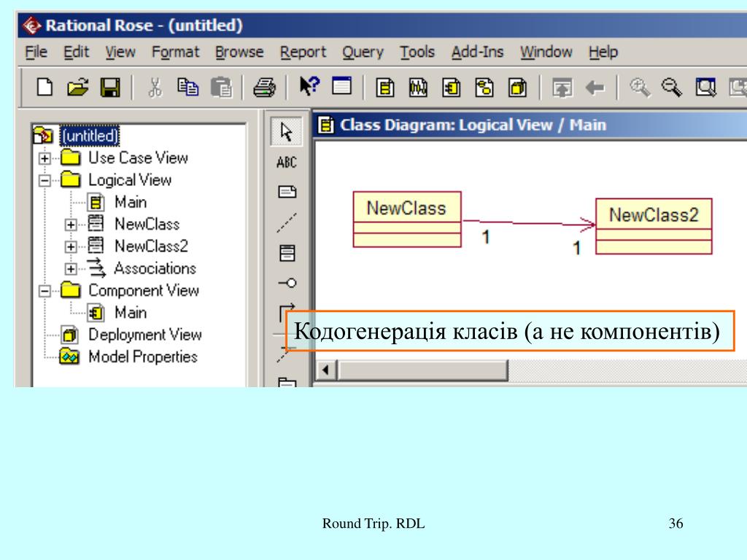Choose the ABC Text Box tool
Viewport: 747px width, 560px height.
(286, 163)
